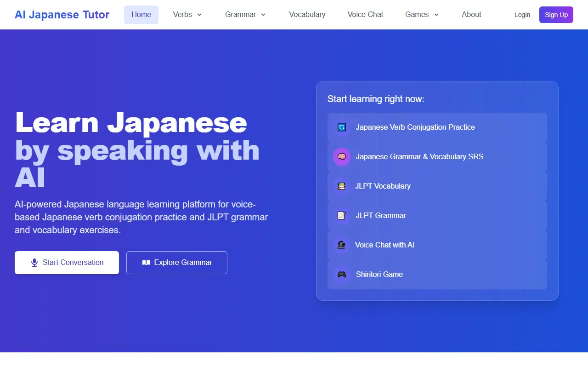Click the pink brain SRS icon
588x368 pixels.
point(342,157)
